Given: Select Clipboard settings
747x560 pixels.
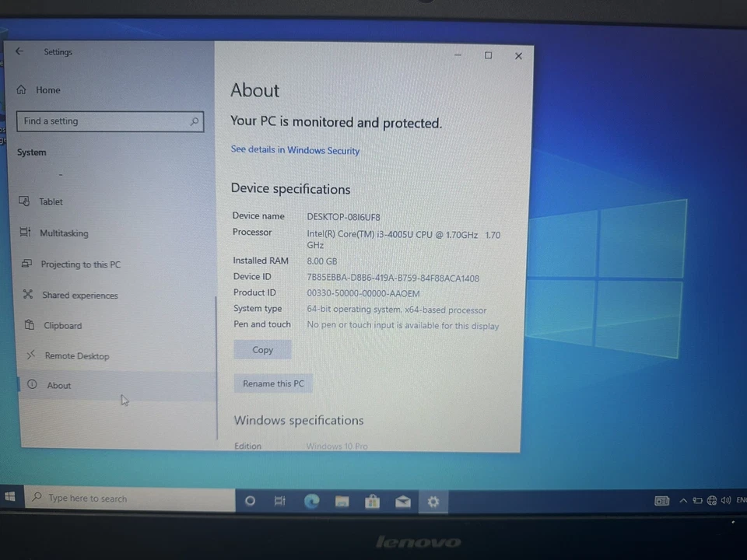Looking at the screenshot, I should tap(62, 325).
